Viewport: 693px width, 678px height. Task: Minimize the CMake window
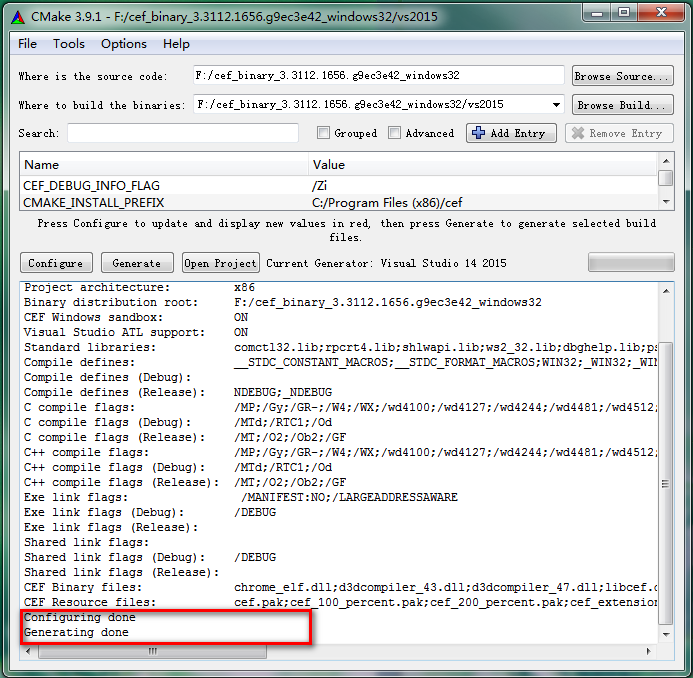(x=597, y=12)
